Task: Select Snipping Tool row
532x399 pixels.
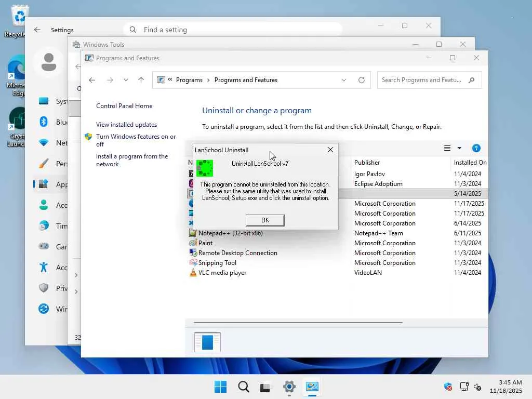Action: (x=338, y=262)
